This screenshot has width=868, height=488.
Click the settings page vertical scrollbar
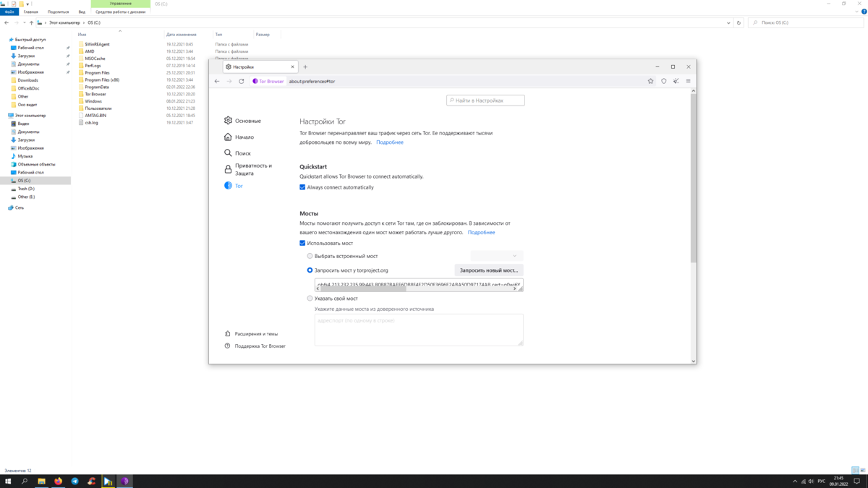click(694, 177)
